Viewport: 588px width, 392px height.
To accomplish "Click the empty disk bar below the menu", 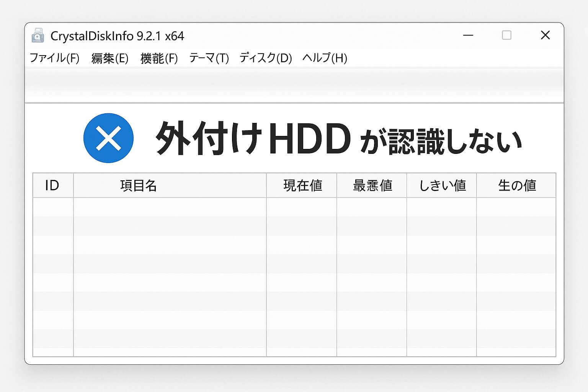I will (294, 85).
